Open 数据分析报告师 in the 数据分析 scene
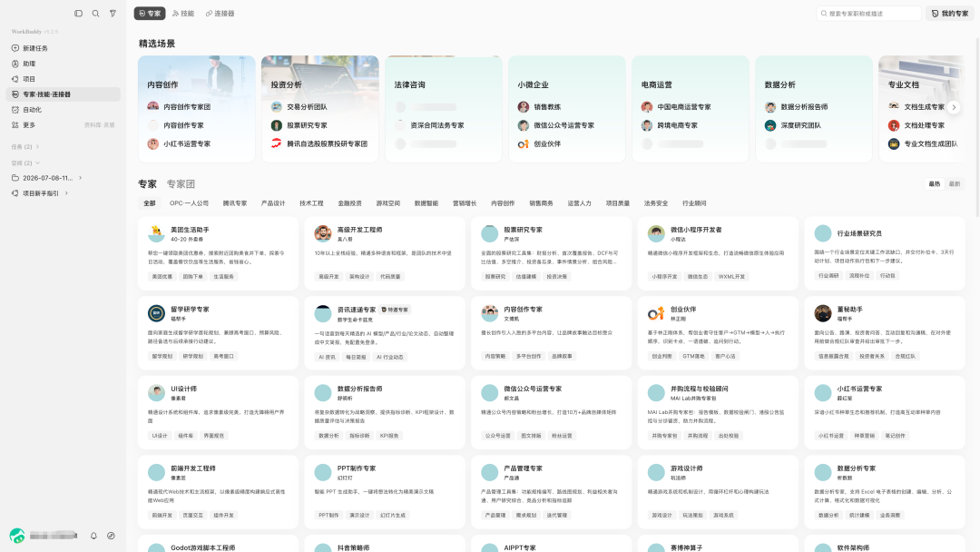Screen dimensions: 980x552 [804, 107]
